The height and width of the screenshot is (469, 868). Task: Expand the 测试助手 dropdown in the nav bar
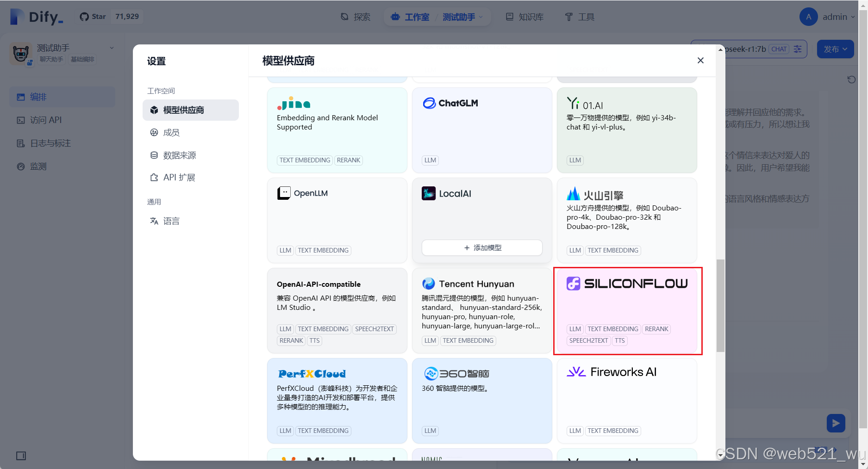tap(463, 17)
